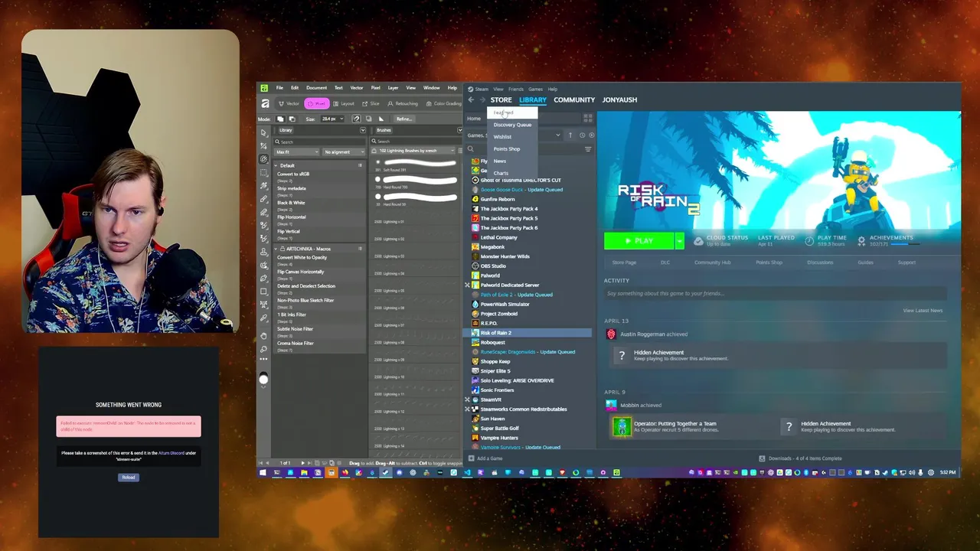Open the COMMUNITY tab in Steam

(574, 99)
